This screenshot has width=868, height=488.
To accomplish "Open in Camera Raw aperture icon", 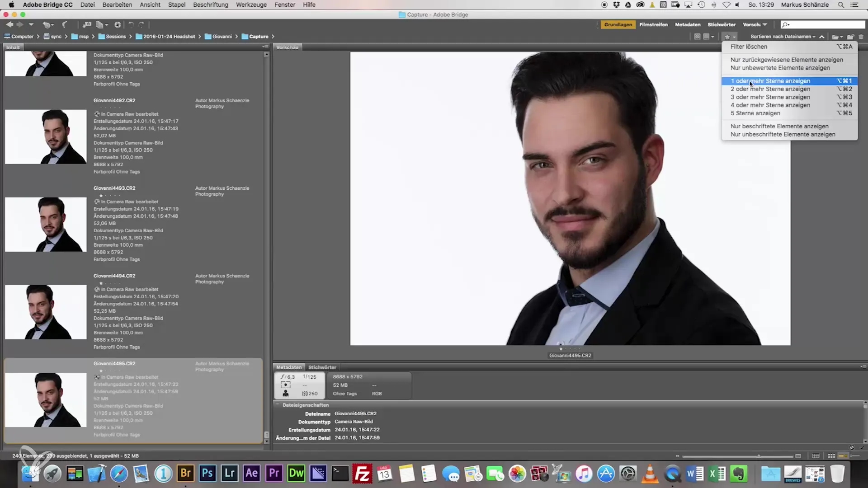I will [118, 24].
